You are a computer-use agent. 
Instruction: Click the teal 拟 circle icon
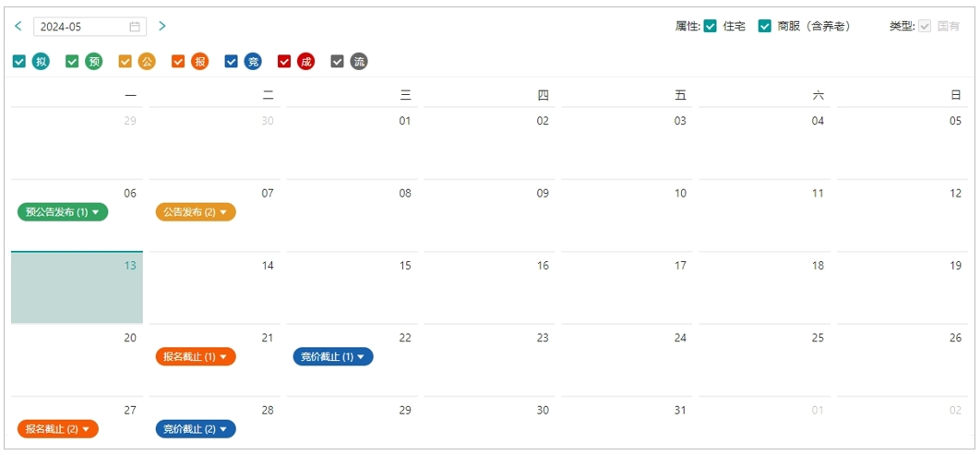[41, 61]
